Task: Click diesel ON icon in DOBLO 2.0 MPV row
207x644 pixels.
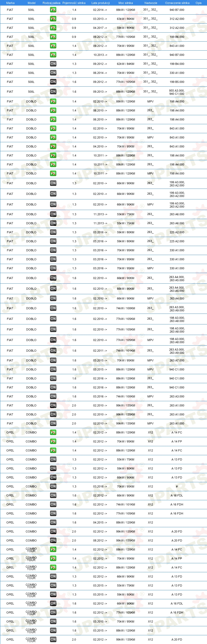Action: click(53, 423)
